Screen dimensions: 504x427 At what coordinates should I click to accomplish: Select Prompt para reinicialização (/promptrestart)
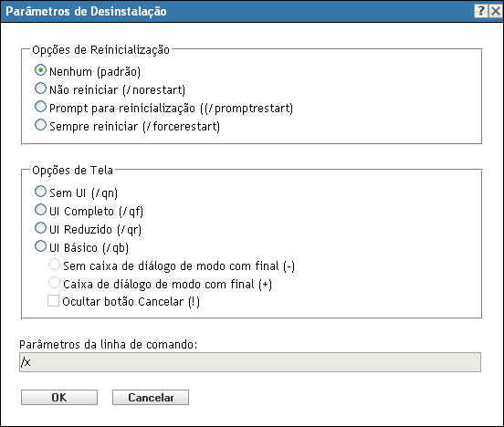point(40,107)
